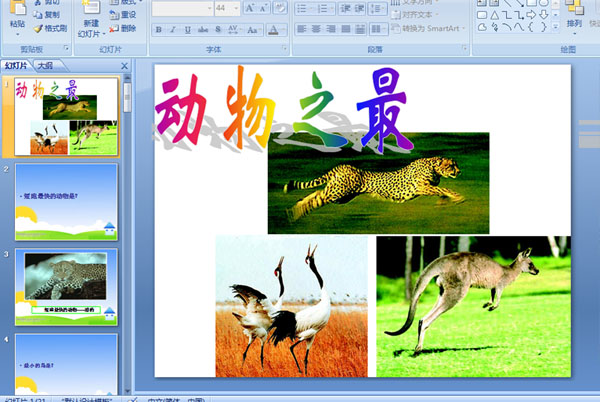The image size is (600, 402).
Task: Increase font size with large A icon
Action: point(250,8)
